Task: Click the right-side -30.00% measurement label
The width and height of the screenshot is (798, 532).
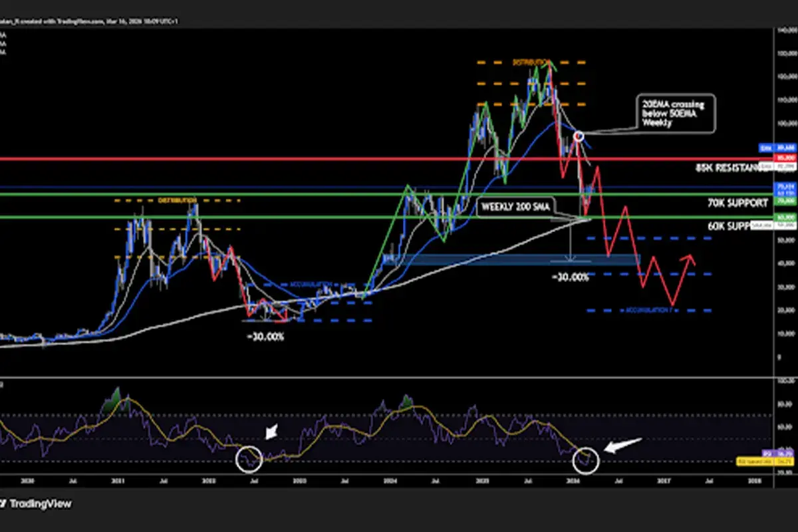Action: [570, 277]
